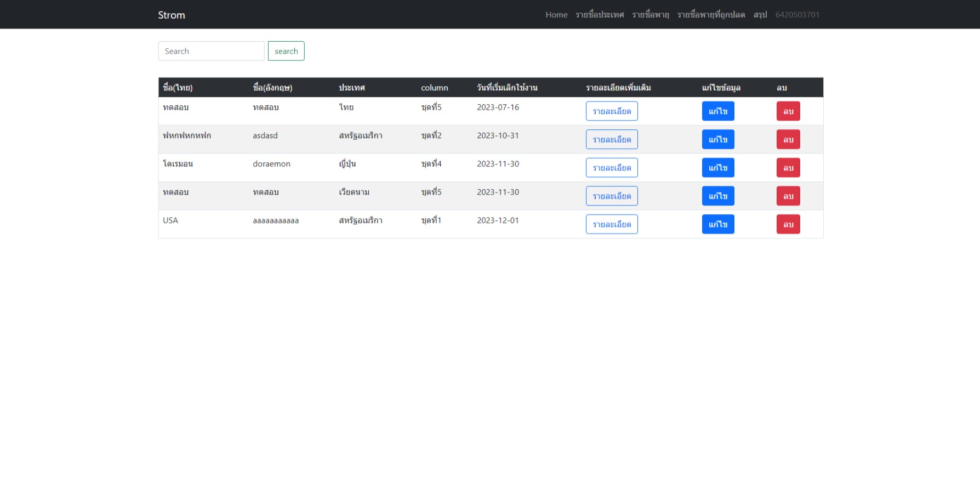980x494 pixels.
Task: Open the สรุป summary page
Action: pos(760,15)
